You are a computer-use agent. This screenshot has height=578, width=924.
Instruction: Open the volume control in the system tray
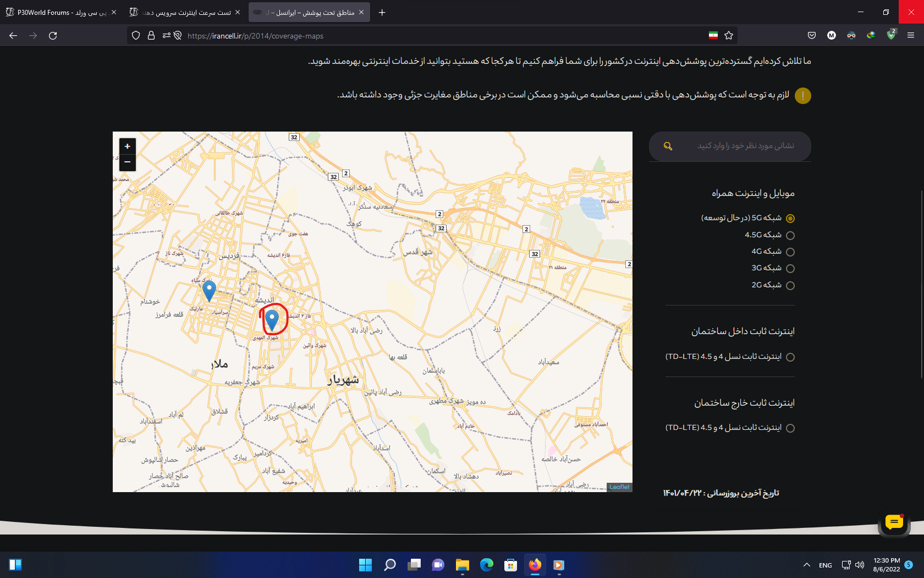click(x=860, y=565)
